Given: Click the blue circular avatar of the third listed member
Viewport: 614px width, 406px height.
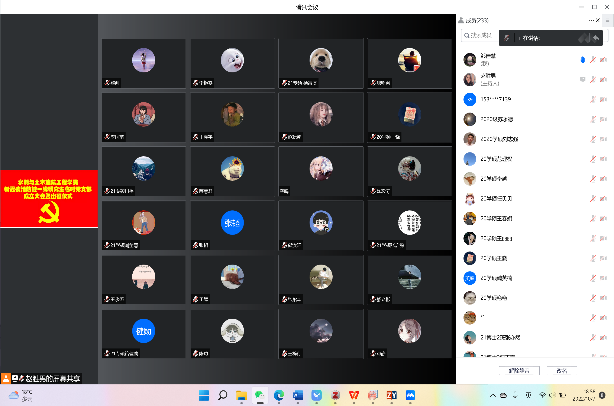Looking at the screenshot, I should pyautogui.click(x=469, y=98).
